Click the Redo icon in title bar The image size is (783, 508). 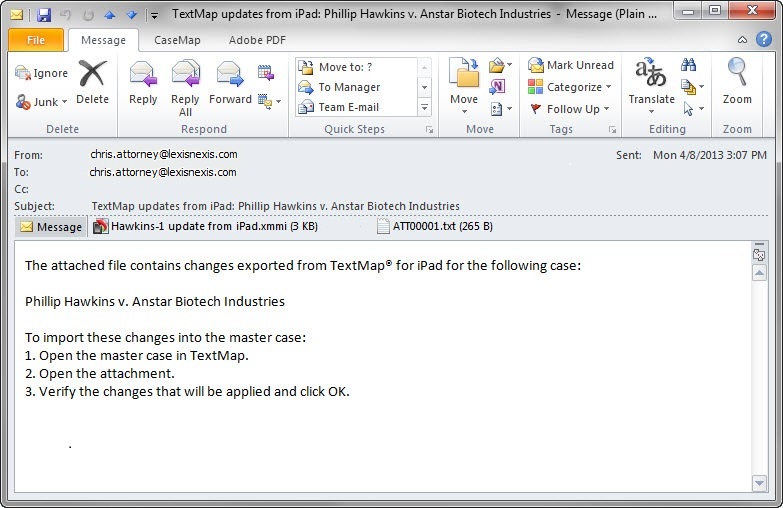pyautogui.click(x=88, y=15)
